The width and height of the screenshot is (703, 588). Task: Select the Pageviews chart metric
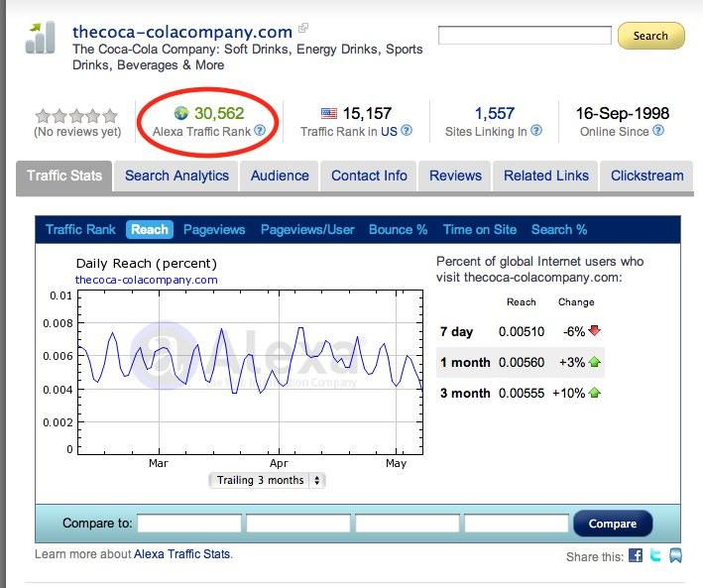[x=214, y=230]
